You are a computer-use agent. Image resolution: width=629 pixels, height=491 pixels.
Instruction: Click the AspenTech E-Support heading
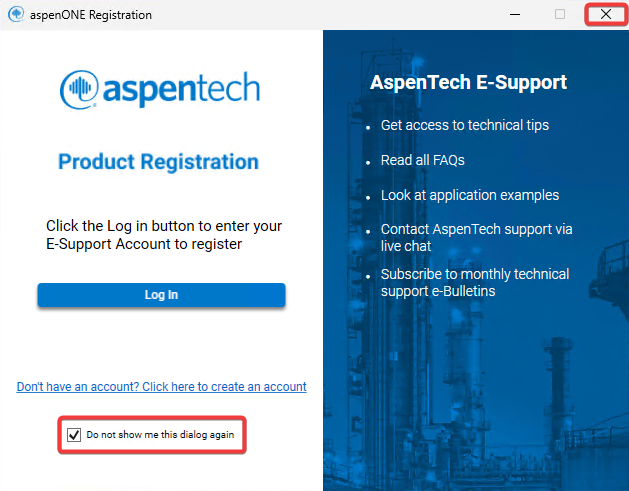pos(468,82)
